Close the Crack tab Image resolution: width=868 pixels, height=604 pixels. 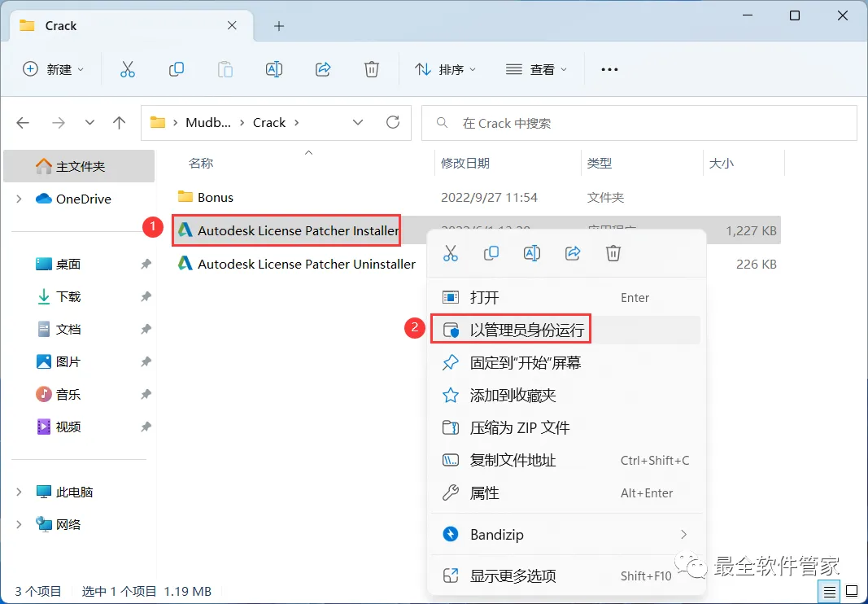pos(232,25)
